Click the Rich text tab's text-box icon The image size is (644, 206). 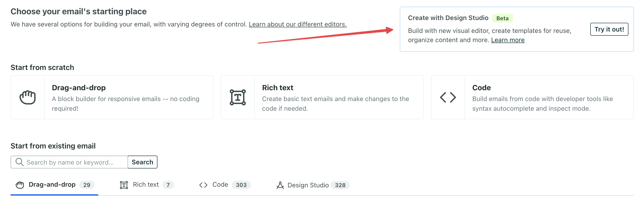(x=124, y=185)
